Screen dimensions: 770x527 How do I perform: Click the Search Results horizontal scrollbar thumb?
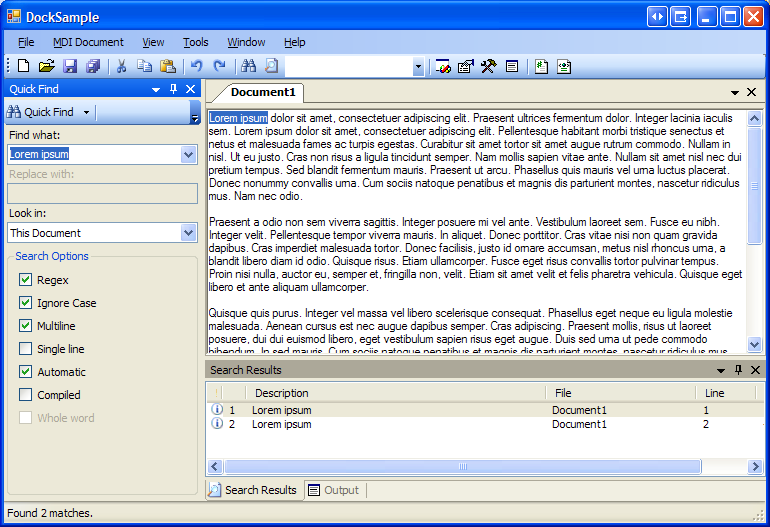pyautogui.click(x=462, y=466)
